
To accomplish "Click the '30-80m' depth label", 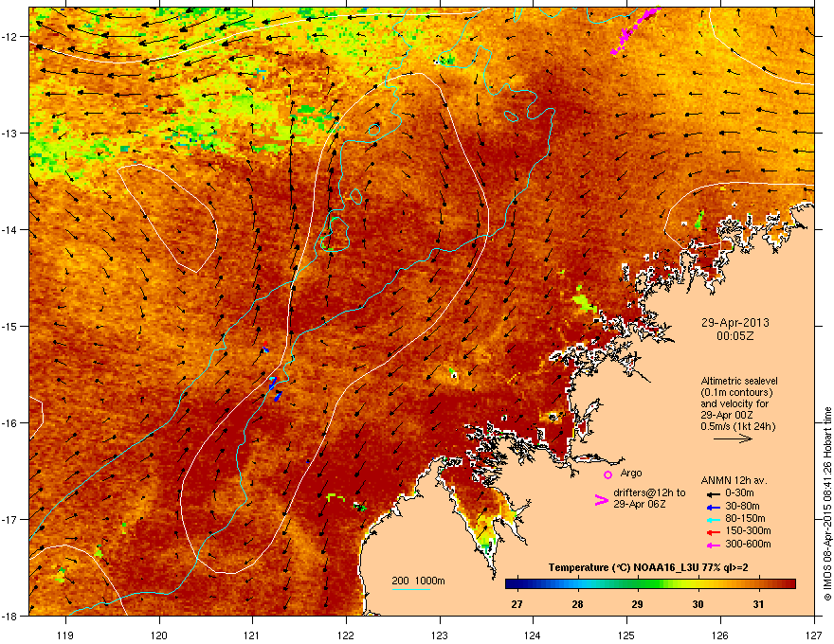I will pos(742,506).
